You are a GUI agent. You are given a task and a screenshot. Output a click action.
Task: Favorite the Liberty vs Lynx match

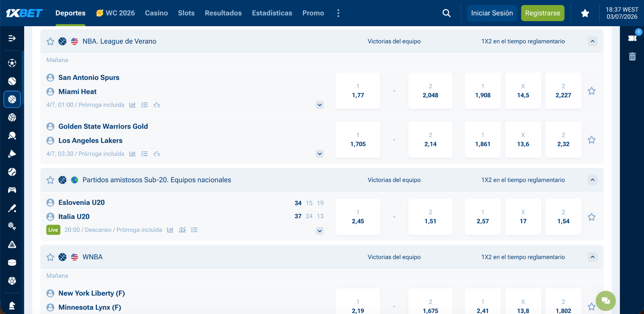pos(592,307)
